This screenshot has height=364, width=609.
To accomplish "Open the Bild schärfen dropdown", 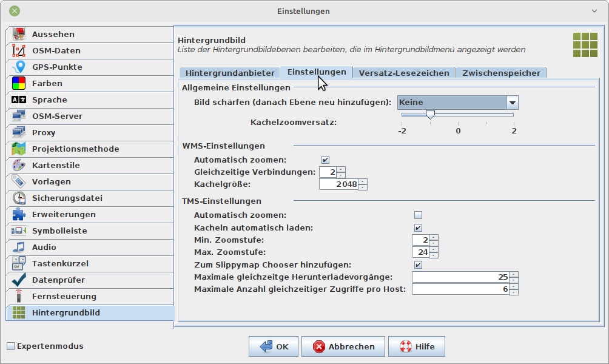I will click(512, 103).
